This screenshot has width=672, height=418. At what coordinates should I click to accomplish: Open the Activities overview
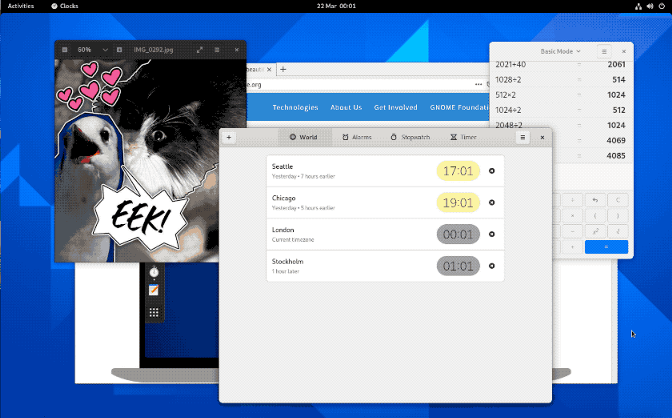tap(21, 6)
